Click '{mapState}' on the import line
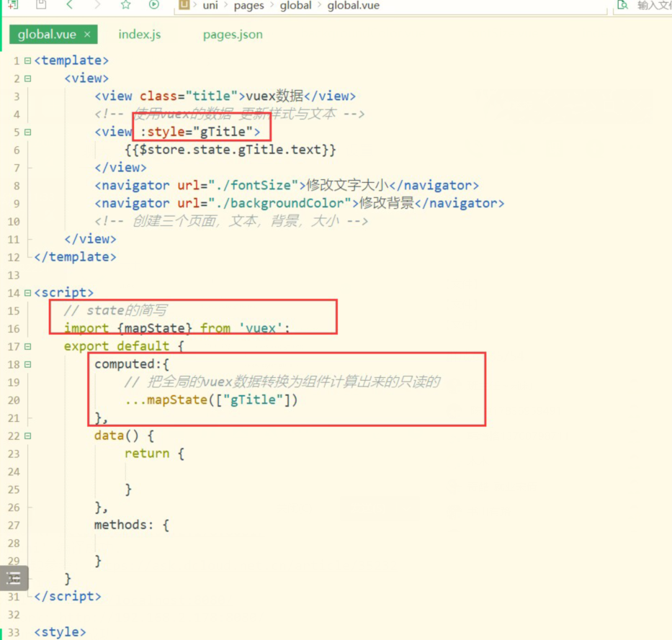Screen dimensions: 672x640 [154, 328]
